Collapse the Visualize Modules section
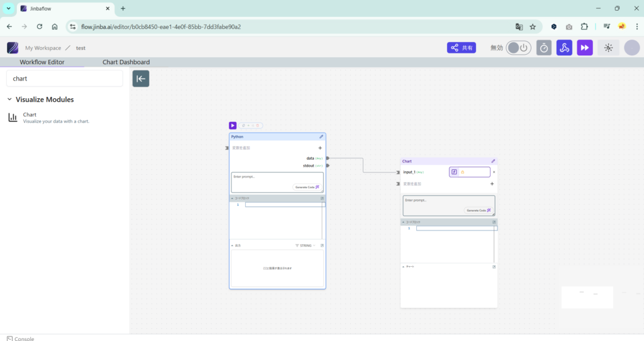 point(10,99)
